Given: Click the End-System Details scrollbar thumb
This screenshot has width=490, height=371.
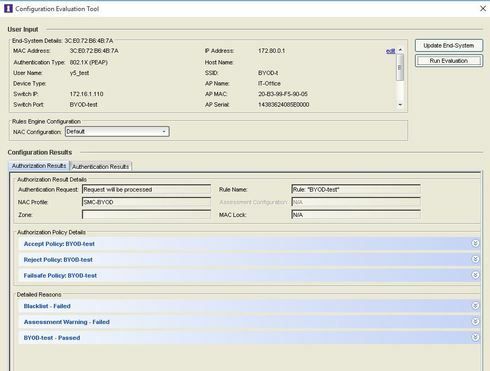Looking at the screenshot, I should click(x=400, y=68).
